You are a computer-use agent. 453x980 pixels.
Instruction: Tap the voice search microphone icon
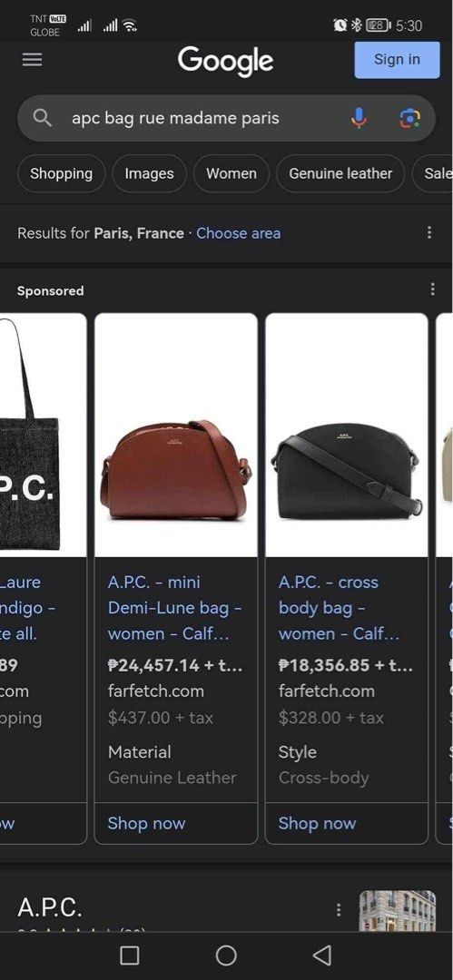359,117
